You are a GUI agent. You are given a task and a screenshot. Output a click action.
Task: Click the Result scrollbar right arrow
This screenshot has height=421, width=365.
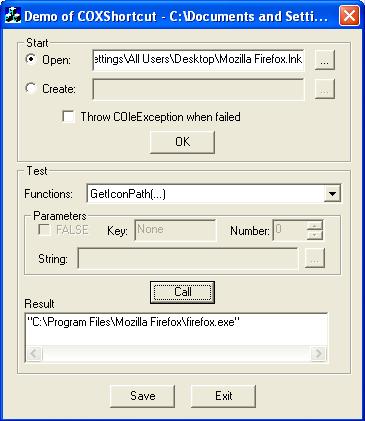(318, 353)
